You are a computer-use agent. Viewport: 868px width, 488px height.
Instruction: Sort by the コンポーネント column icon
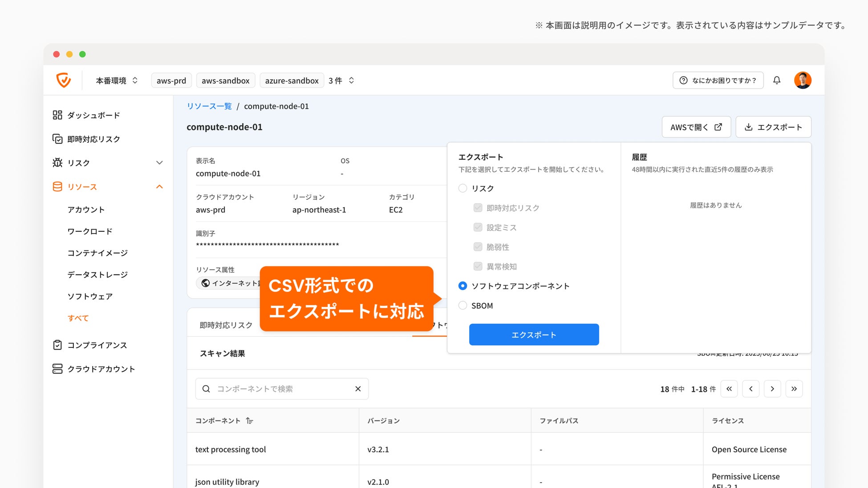tap(250, 421)
